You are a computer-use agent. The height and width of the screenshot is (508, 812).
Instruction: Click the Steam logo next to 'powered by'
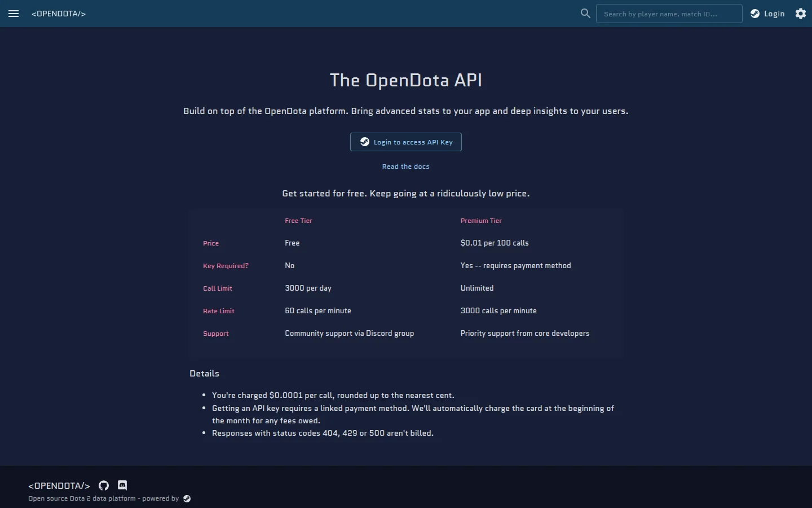tap(187, 498)
